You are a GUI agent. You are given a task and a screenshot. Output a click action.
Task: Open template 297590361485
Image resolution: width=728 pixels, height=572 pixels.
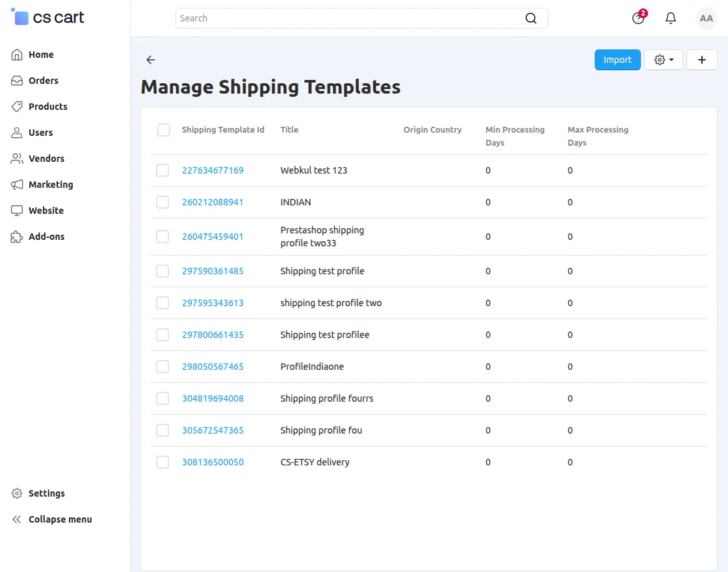[213, 270]
